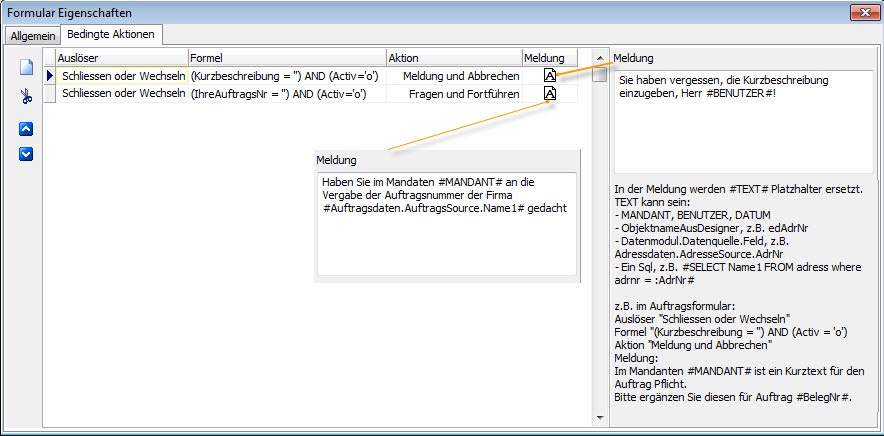Move row up with blue arrow
The height and width of the screenshot is (436, 884).
point(27,129)
